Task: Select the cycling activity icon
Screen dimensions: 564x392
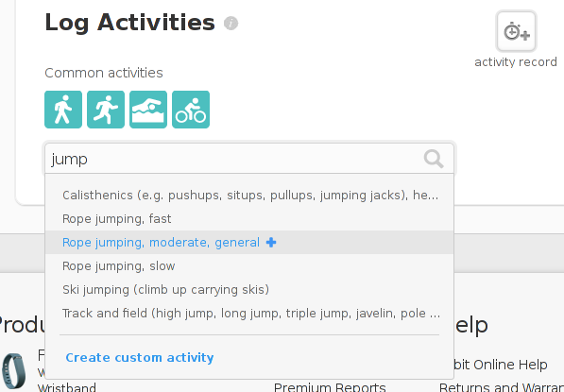Action: click(x=191, y=110)
